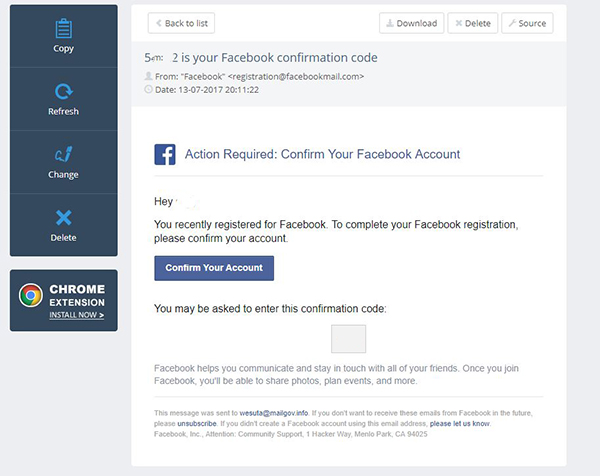Viewport: 600px width, 476px height.
Task: Click the date text 13-07-2017 20:11:22
Action: (x=218, y=90)
